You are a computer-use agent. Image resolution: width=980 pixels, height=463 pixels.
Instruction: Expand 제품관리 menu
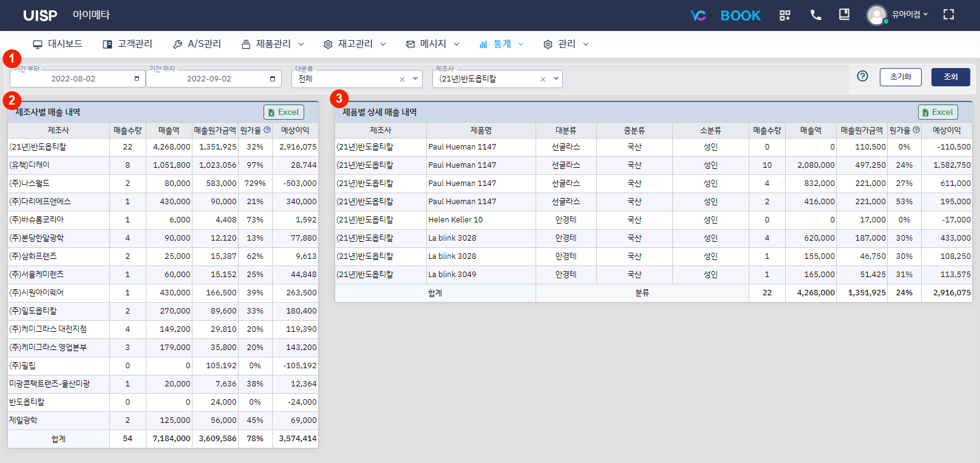(x=273, y=44)
